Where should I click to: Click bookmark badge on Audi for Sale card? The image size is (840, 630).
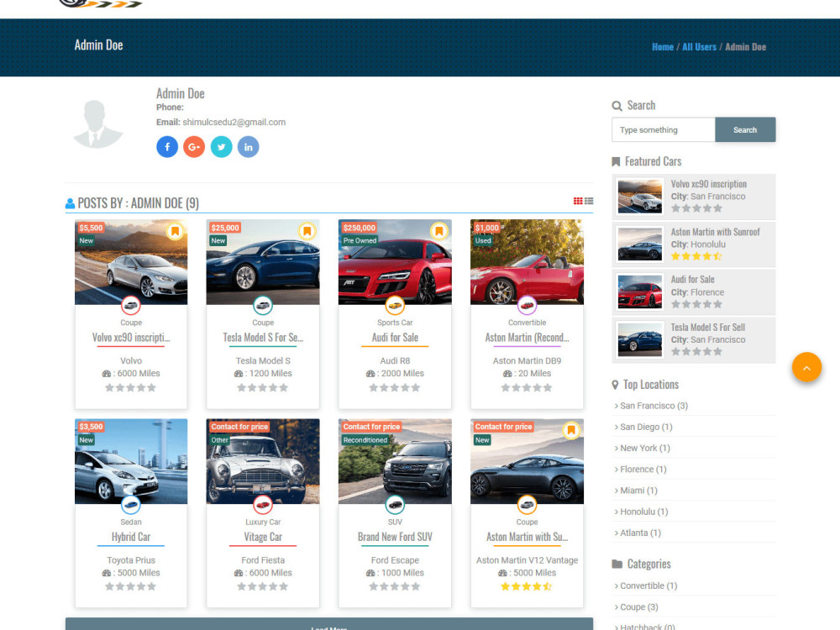[x=438, y=232]
